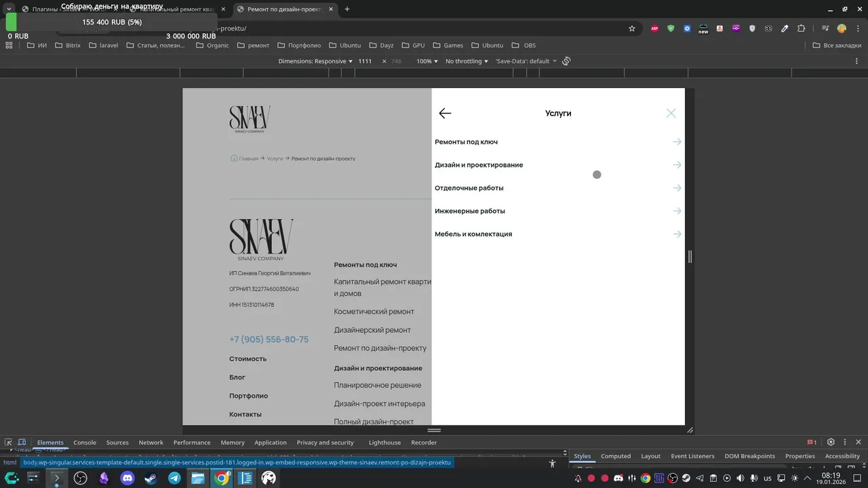
Task: Expand arrow beside Мебель и комлектация
Action: pos(677,234)
